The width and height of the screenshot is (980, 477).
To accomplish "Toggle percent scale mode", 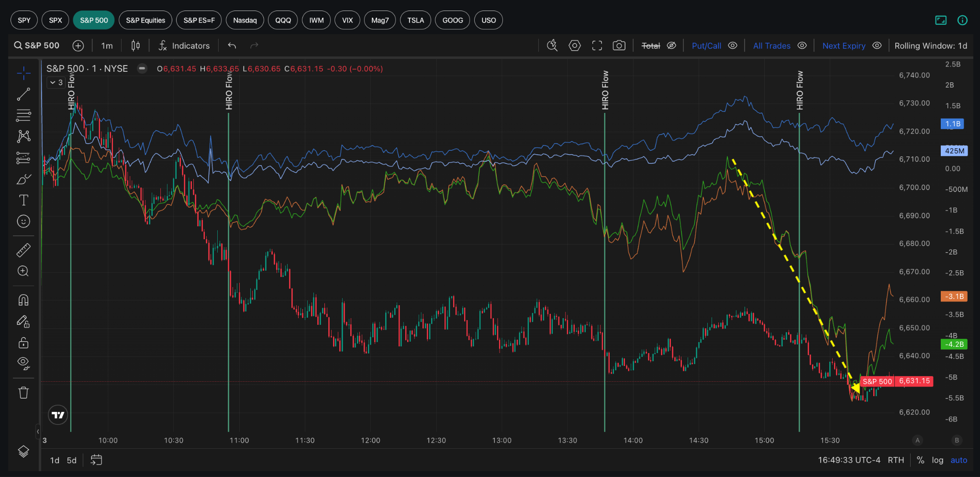I will click(921, 460).
